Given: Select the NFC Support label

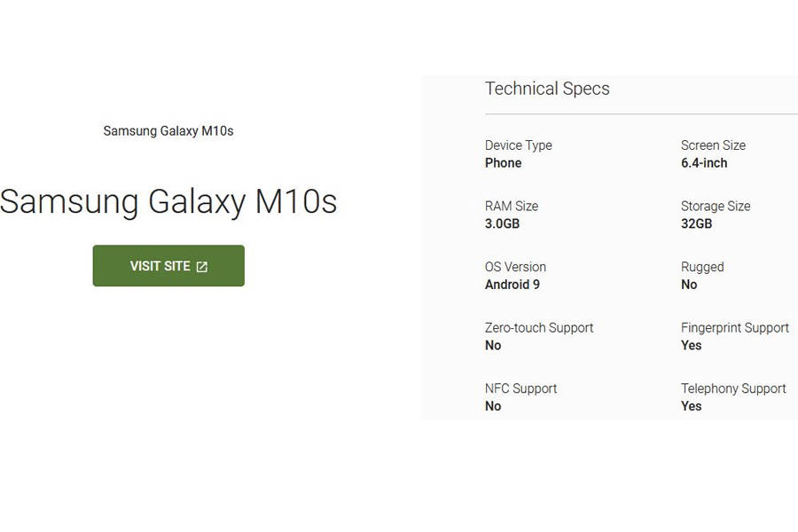Looking at the screenshot, I should tap(521, 388).
